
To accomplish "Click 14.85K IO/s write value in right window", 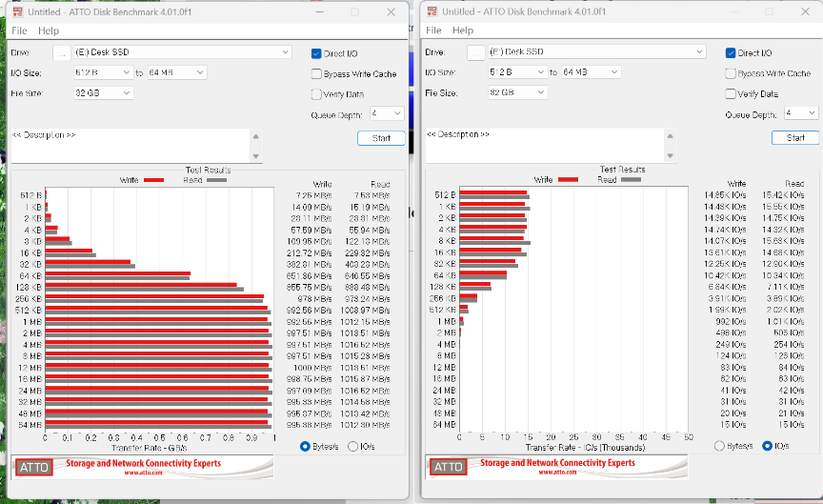I will 726,195.
